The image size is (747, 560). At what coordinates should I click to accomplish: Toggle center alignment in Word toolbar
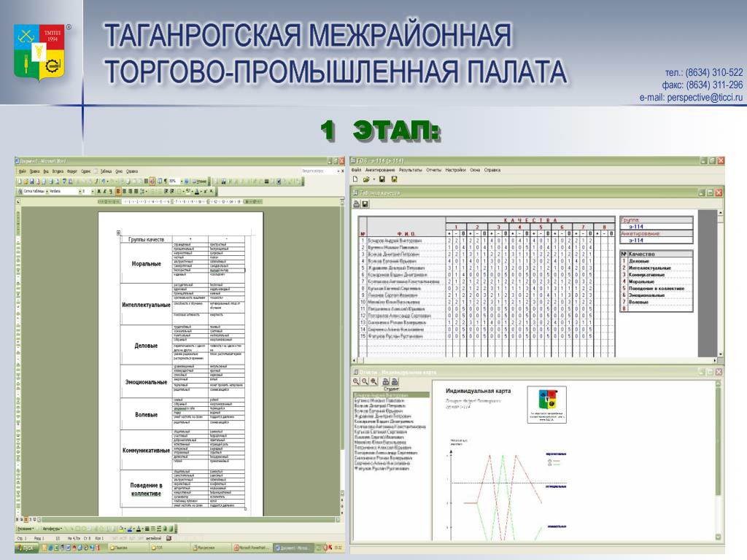[x=124, y=192]
